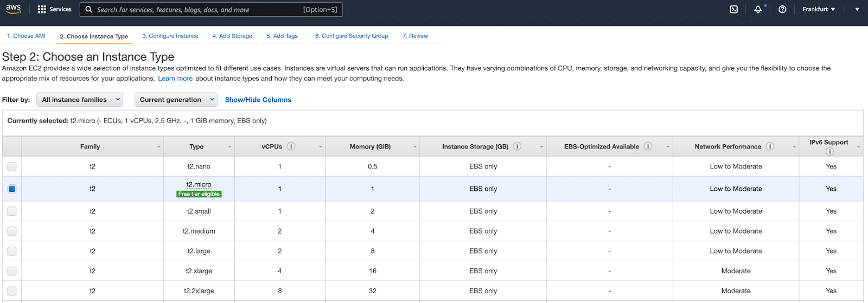
Task: Open the AWS home logo
Action: pos(13,9)
